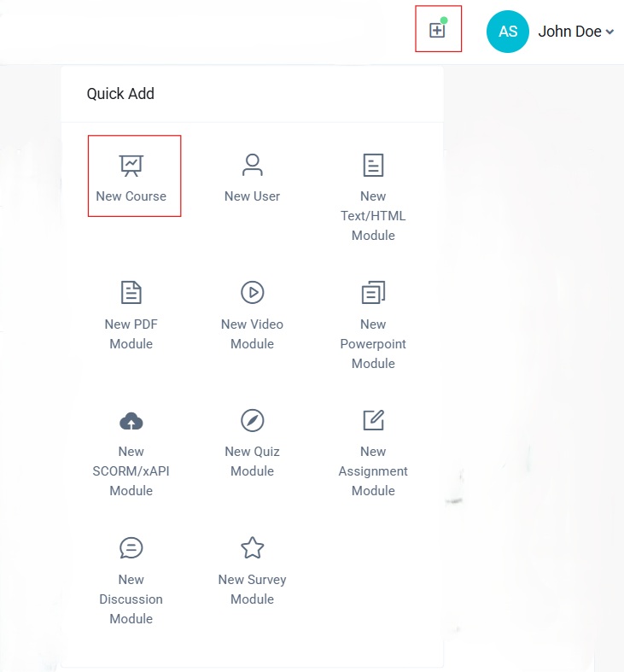Click the New Powerpoint Module label
The image size is (624, 672).
373,344
